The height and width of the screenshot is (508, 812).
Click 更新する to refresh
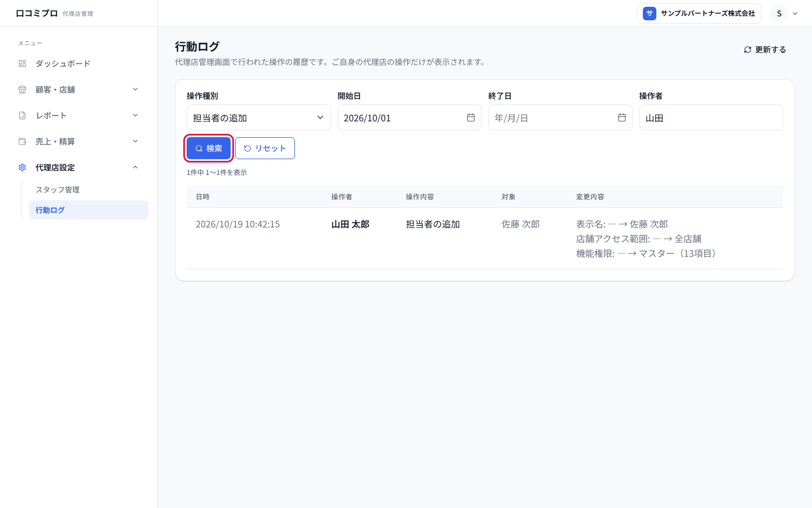[x=765, y=50]
